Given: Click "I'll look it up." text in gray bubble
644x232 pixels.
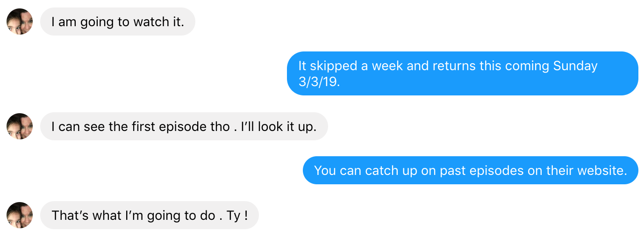Looking at the screenshot, I should [279, 127].
